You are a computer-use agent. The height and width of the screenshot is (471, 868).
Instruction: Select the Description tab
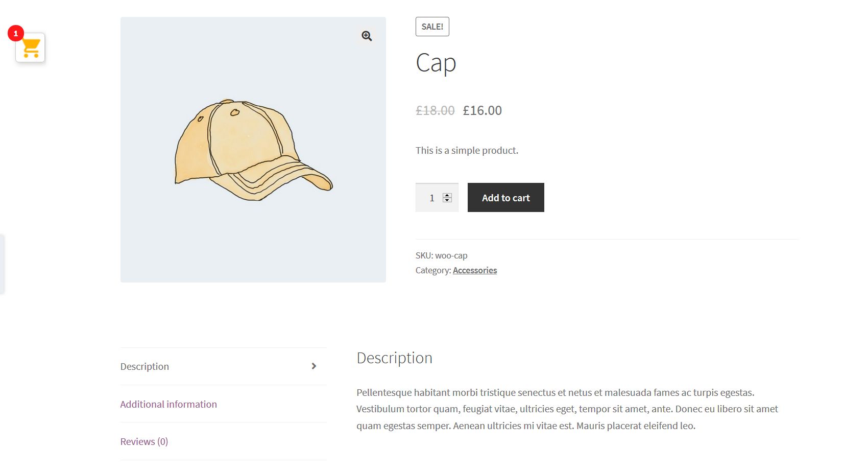144,366
